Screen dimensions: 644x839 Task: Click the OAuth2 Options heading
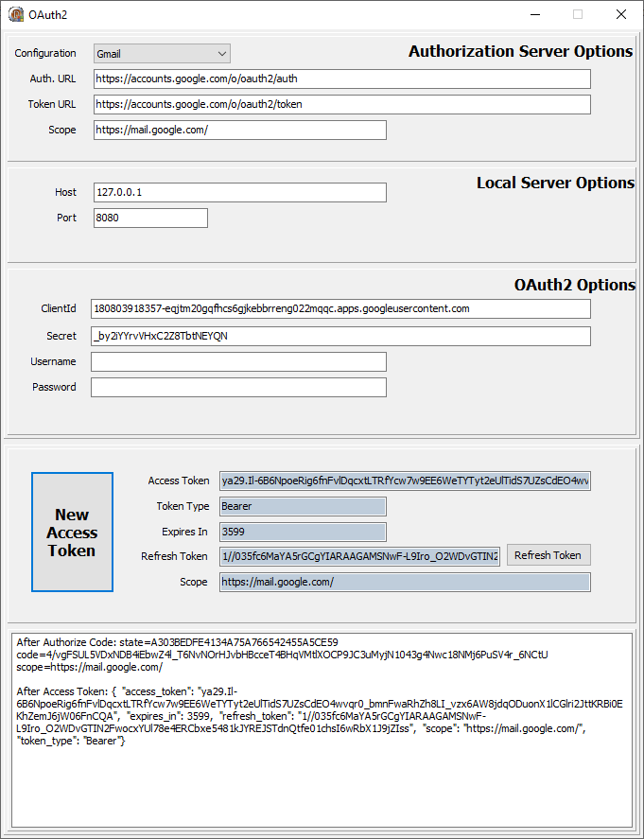(x=575, y=285)
